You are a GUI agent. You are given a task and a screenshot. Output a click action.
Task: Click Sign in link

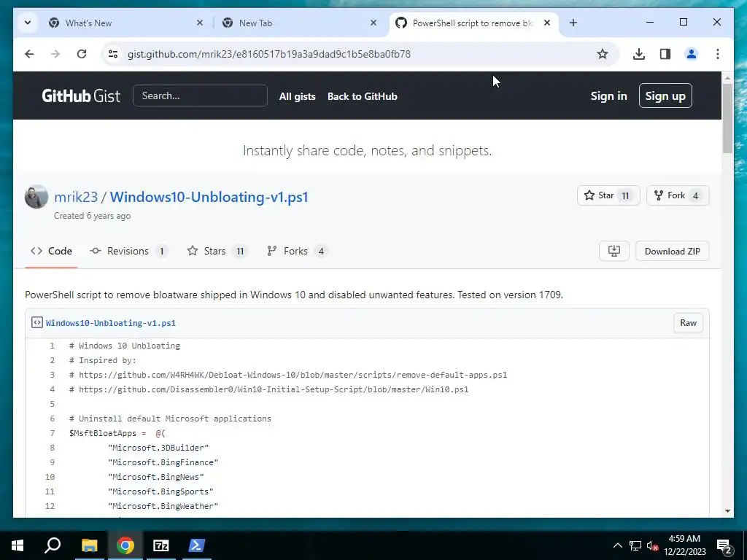[x=609, y=96]
